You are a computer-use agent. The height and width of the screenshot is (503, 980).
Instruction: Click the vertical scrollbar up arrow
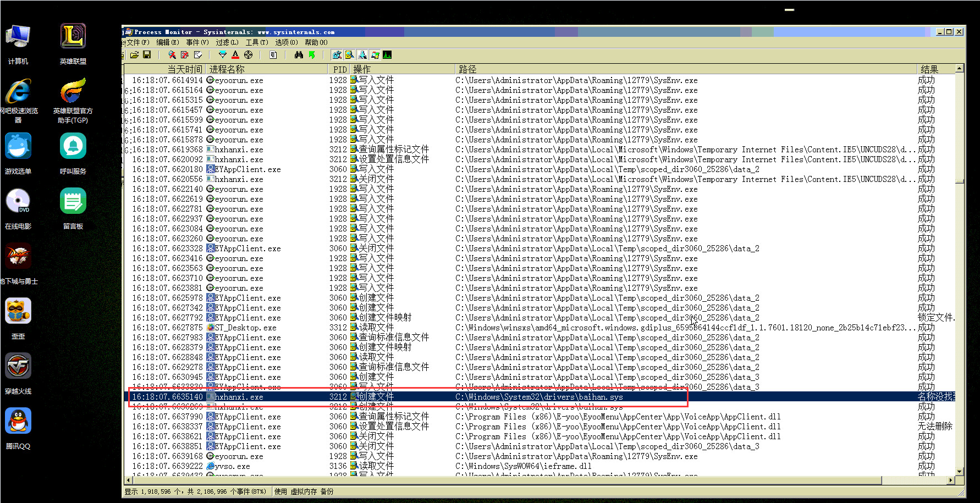coord(960,69)
